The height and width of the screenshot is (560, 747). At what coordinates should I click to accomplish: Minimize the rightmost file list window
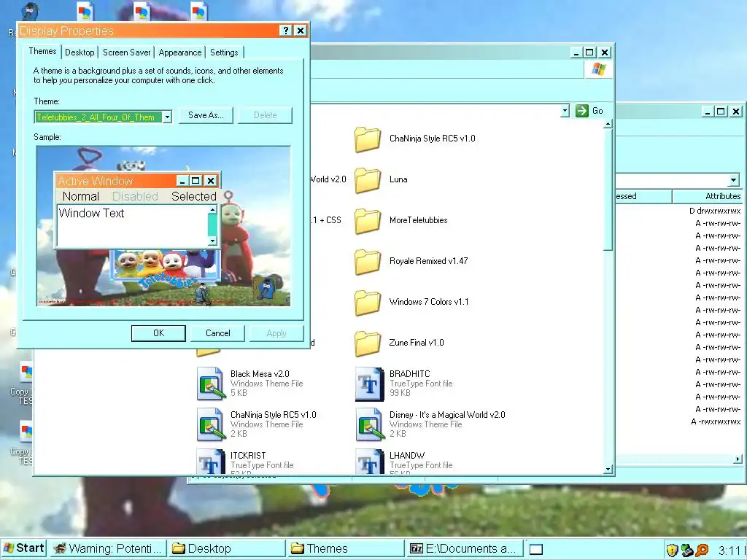708,112
